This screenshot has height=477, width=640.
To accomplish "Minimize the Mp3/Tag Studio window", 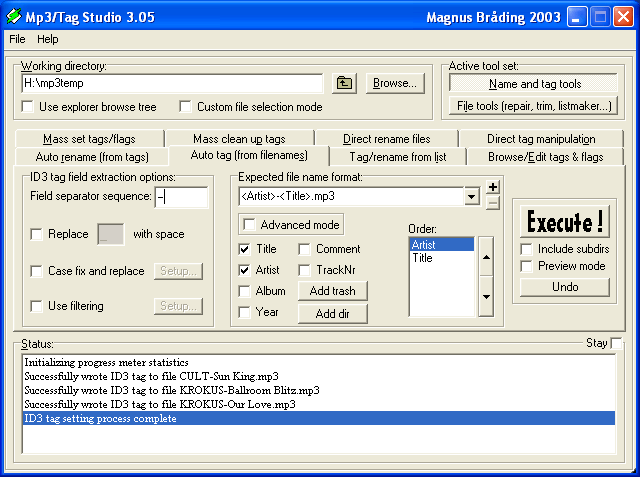I will [576, 17].
